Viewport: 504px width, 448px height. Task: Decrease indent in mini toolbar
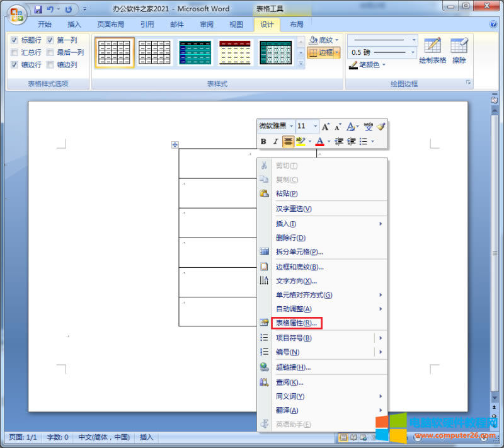coord(339,141)
